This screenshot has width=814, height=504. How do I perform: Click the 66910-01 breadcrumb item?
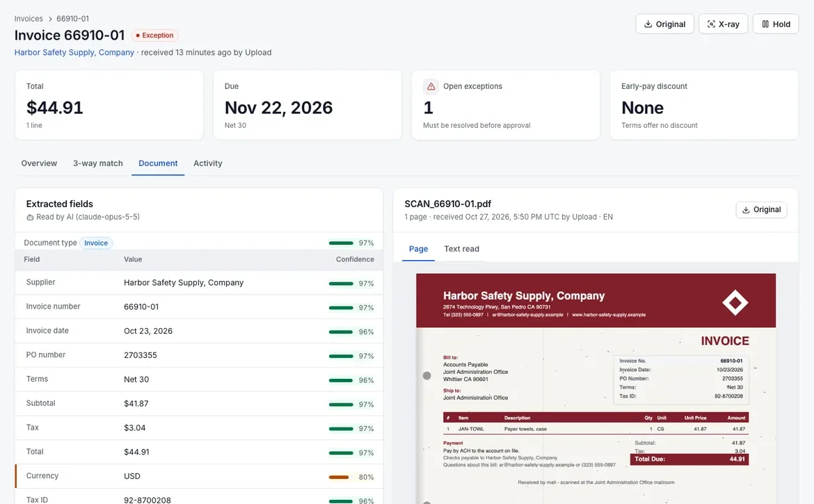tap(72, 19)
